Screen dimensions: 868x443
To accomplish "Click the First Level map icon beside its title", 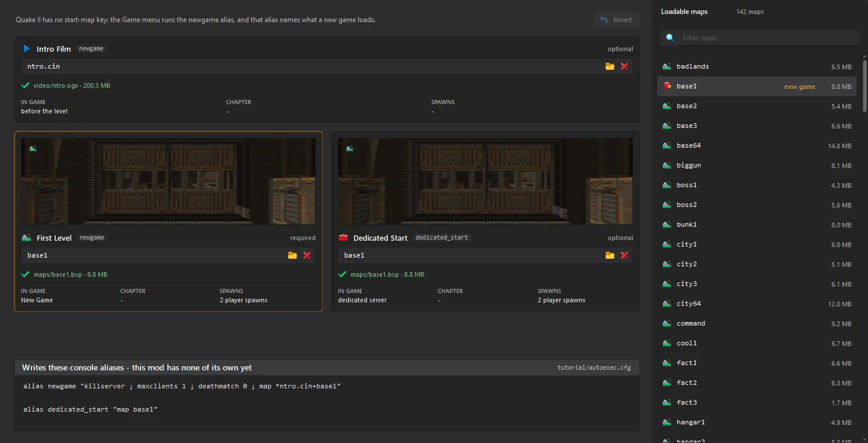I will [26, 238].
